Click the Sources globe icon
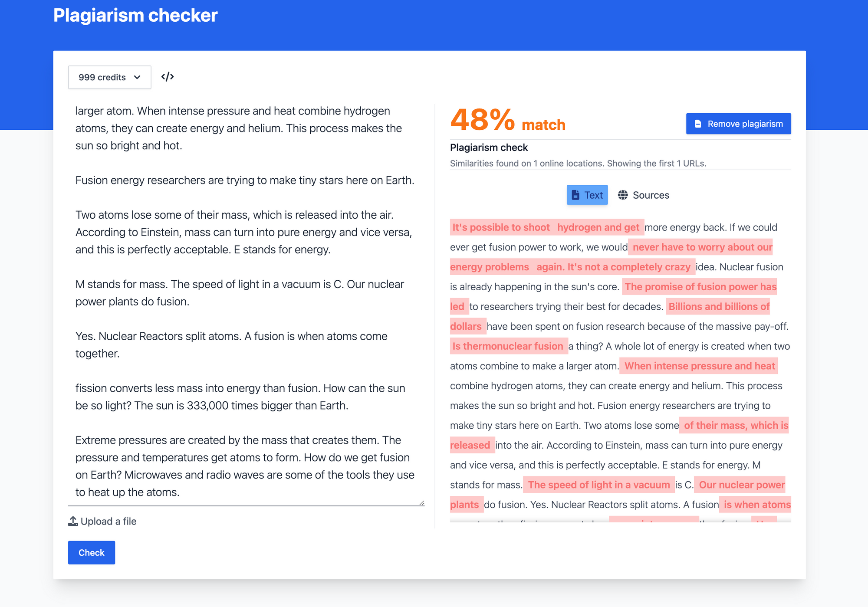 622,194
